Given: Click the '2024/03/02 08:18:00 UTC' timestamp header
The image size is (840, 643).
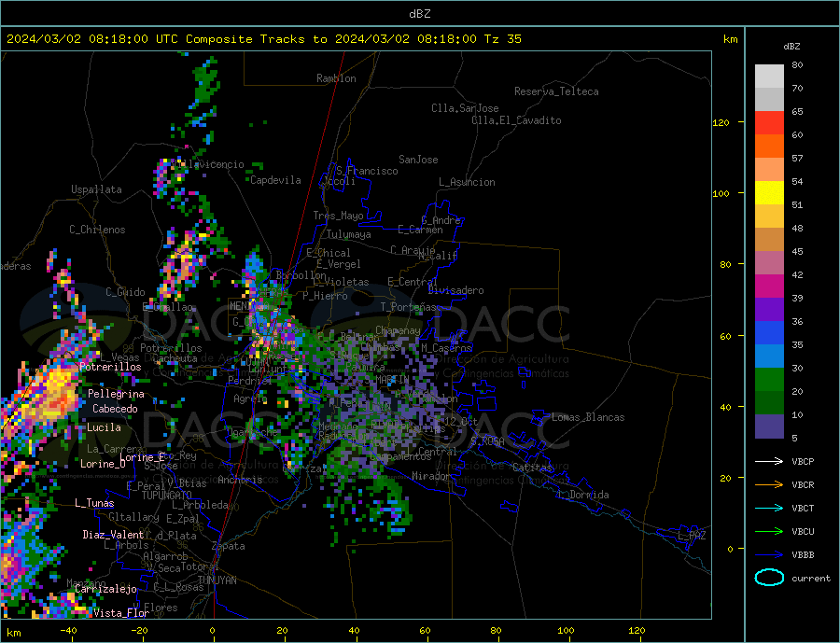Looking at the screenshot, I should (94, 39).
